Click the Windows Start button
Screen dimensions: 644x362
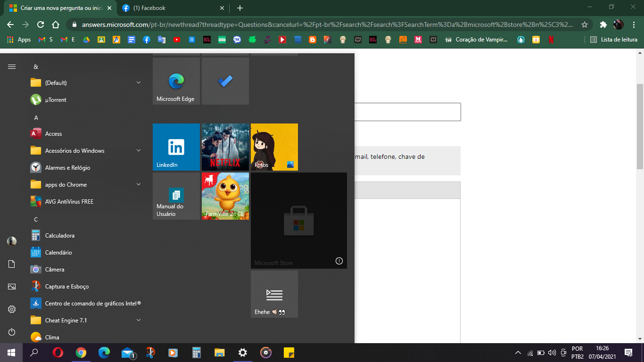pos(11,353)
